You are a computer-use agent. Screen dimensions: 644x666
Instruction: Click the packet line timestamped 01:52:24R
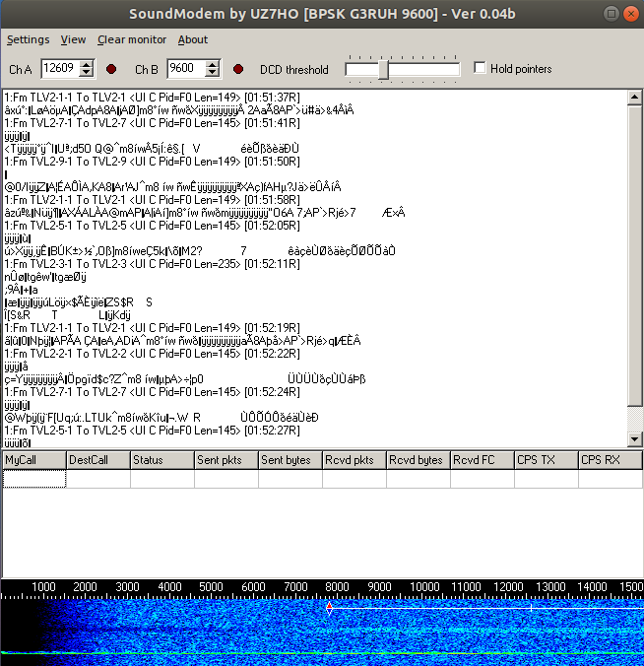[x=152, y=391]
